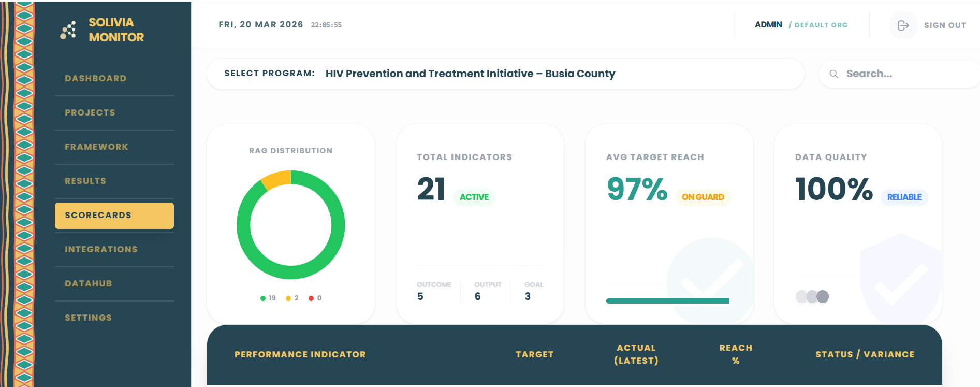Click the avg target reach progress bar
Screen dimensions: 980x387
[x=667, y=301]
